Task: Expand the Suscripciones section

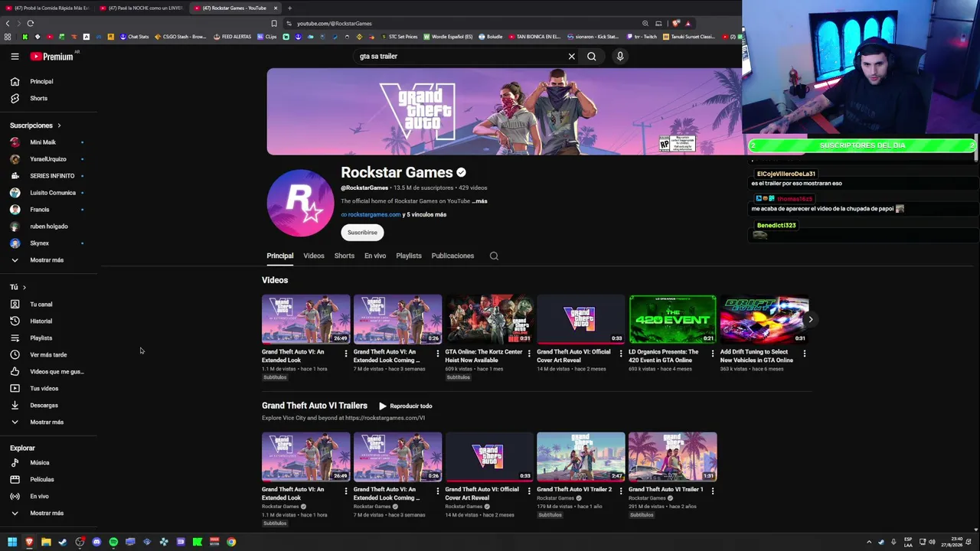Action: coord(35,126)
